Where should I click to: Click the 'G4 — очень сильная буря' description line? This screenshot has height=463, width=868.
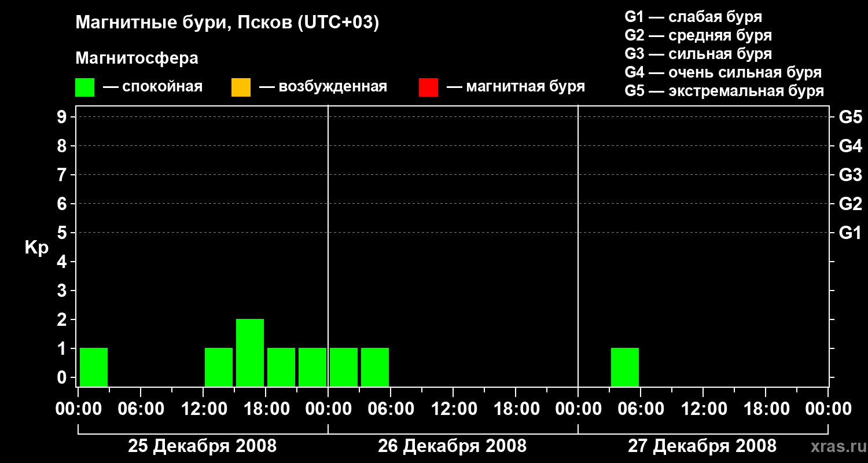723,72
